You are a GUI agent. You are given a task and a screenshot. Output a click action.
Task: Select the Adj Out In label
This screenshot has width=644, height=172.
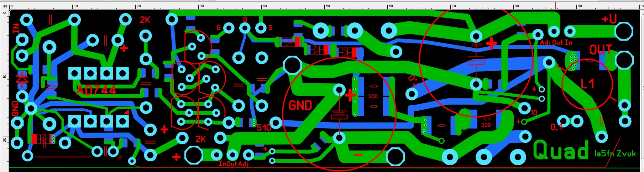pyautogui.click(x=556, y=42)
